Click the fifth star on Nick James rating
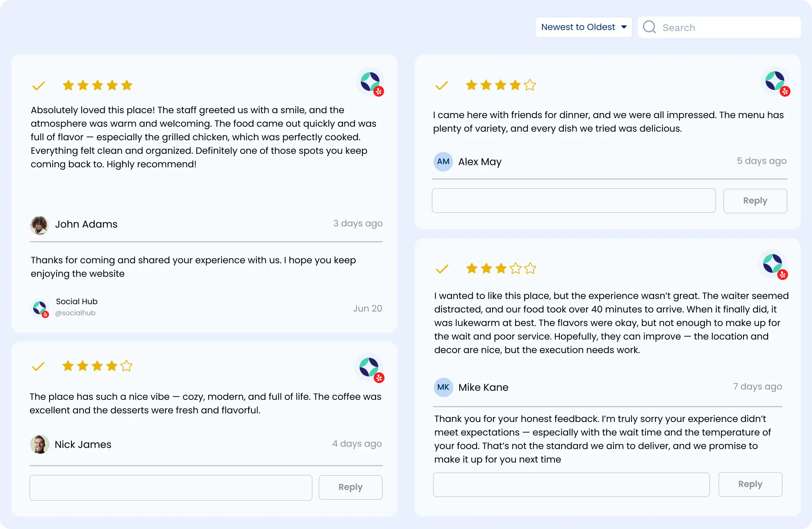This screenshot has width=812, height=529. tap(127, 366)
